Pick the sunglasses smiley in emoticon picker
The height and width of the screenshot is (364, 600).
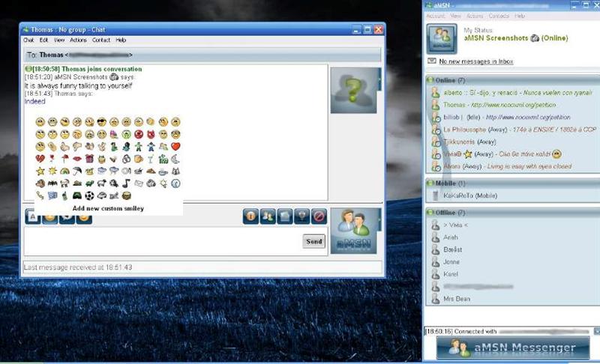click(101, 122)
